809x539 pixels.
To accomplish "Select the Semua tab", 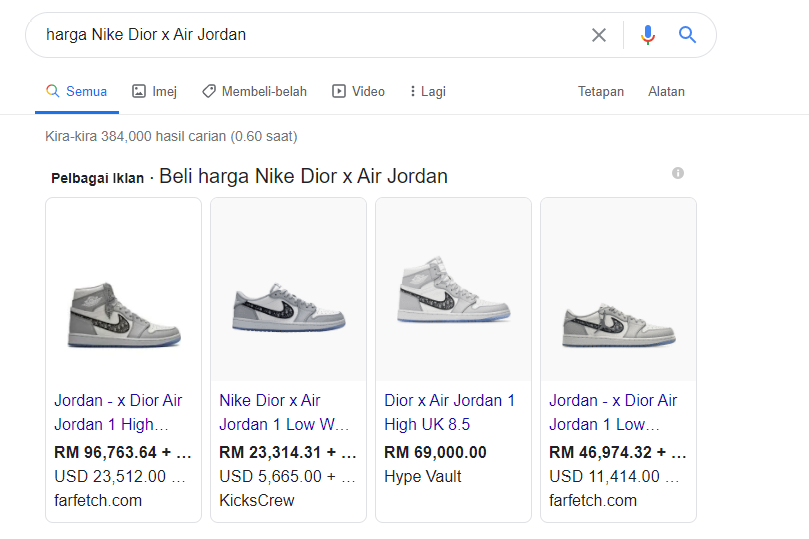I will coord(77,91).
